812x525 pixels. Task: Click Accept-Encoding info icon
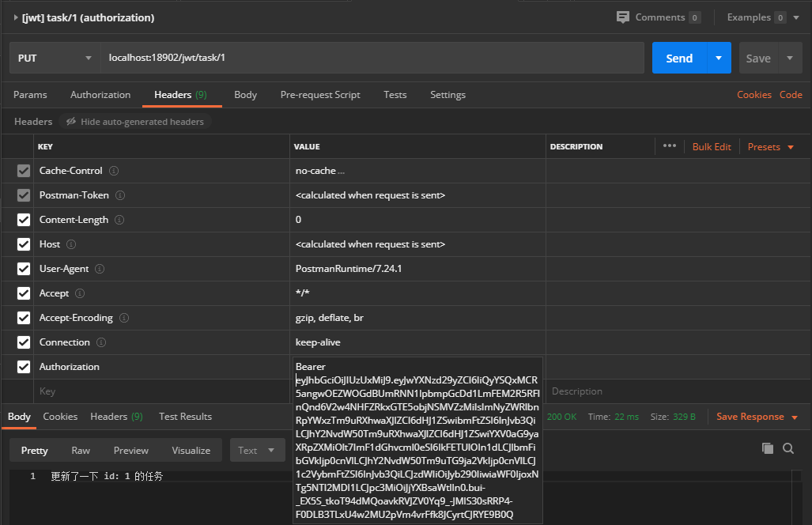pos(124,318)
